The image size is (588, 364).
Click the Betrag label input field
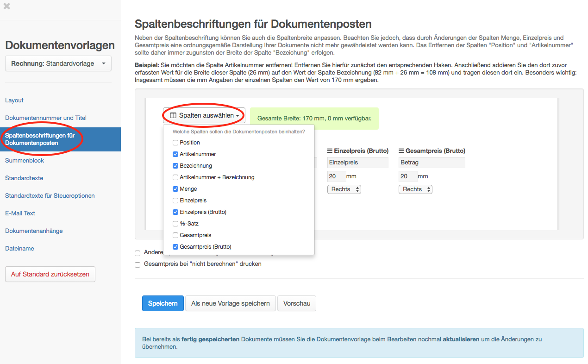tap(432, 163)
